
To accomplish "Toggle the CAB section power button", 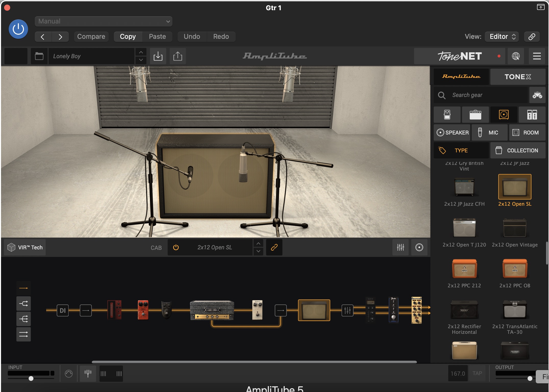I will pyautogui.click(x=176, y=247).
